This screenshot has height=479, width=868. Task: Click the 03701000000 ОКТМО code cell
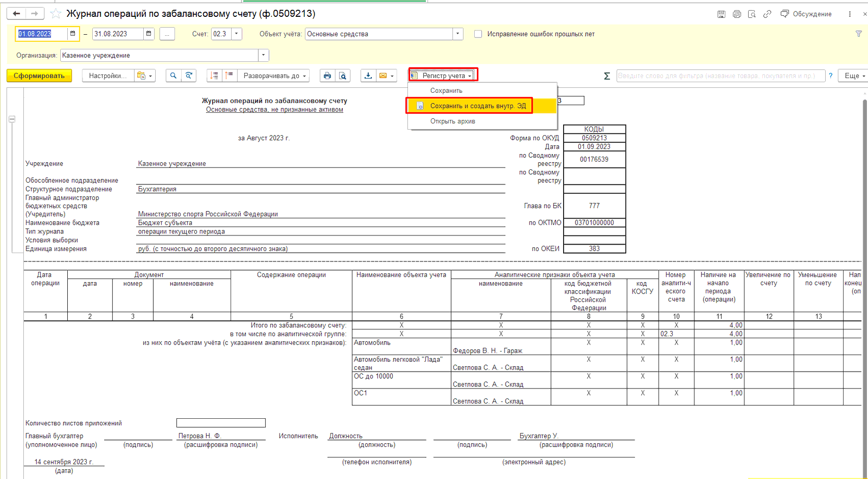point(595,222)
